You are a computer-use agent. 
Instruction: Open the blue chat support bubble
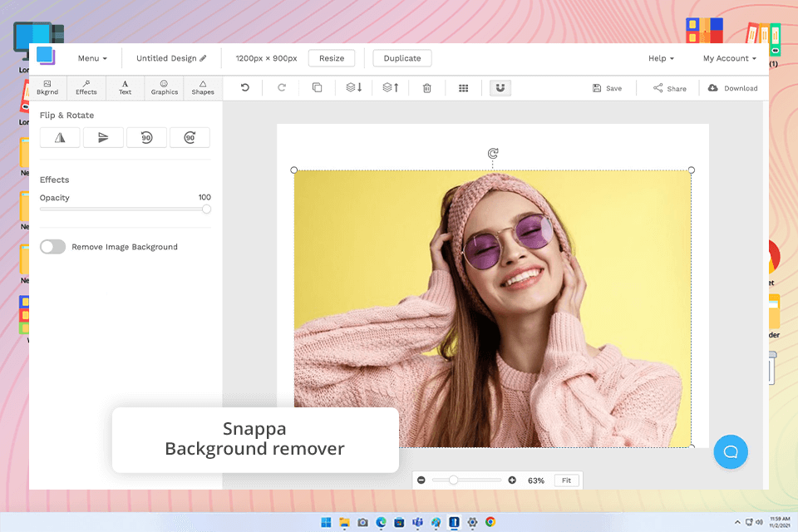[x=731, y=451]
